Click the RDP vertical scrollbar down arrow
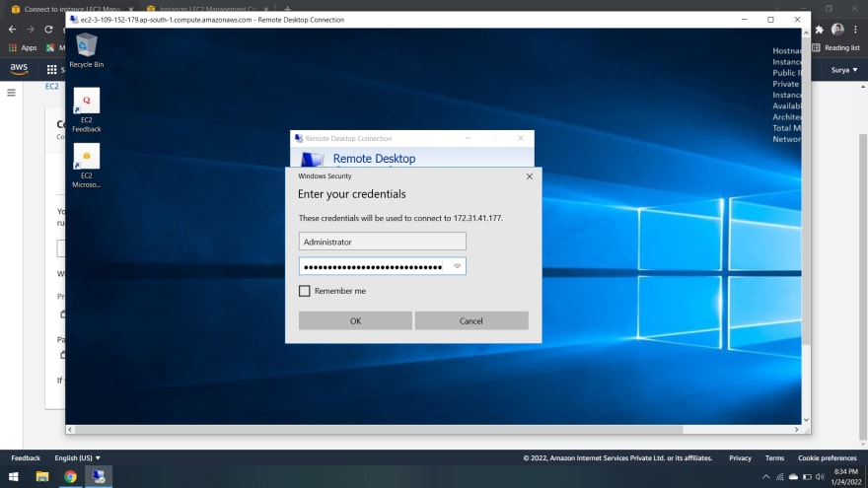 (x=806, y=421)
